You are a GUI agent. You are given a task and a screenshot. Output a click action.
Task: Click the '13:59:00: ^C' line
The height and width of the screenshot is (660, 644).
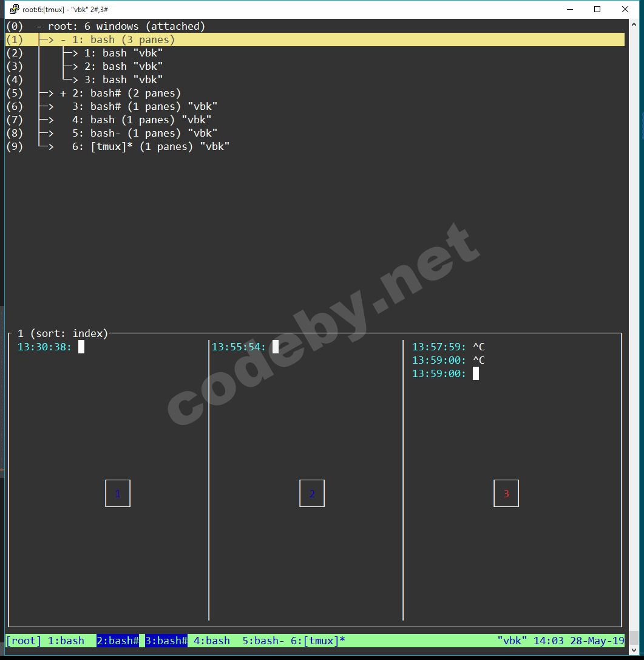[x=449, y=360]
